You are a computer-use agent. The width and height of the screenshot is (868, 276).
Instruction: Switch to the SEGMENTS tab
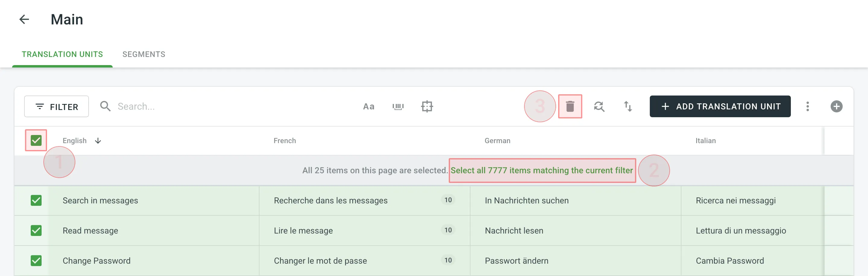click(x=144, y=54)
